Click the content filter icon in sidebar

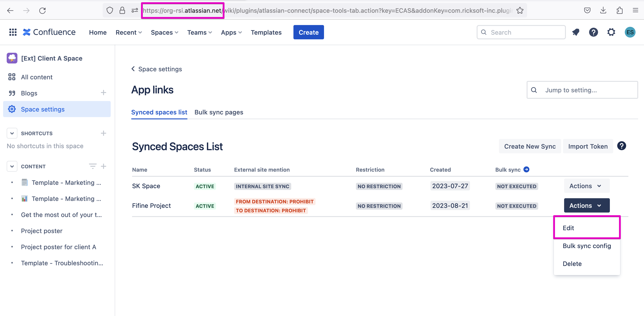pos(93,166)
